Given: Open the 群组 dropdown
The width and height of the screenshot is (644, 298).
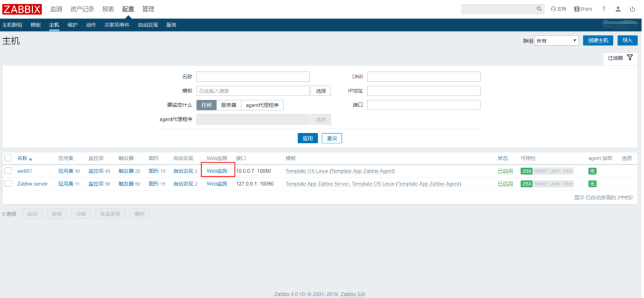Looking at the screenshot, I should [556, 40].
